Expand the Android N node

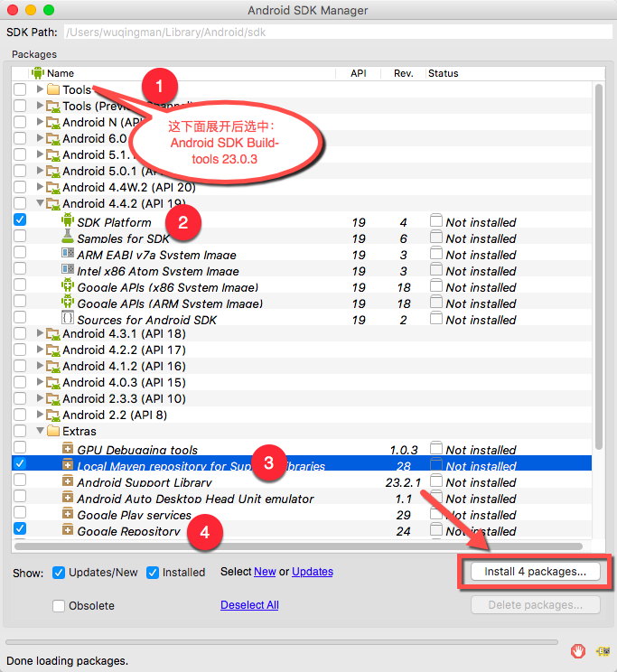click(40, 122)
